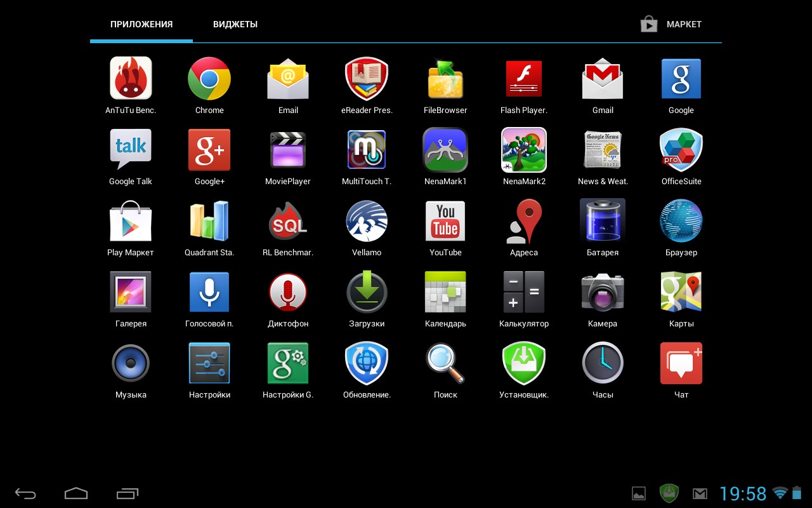Open the FileBrowser app
Screen dimensions: 812x508
coord(445,79)
